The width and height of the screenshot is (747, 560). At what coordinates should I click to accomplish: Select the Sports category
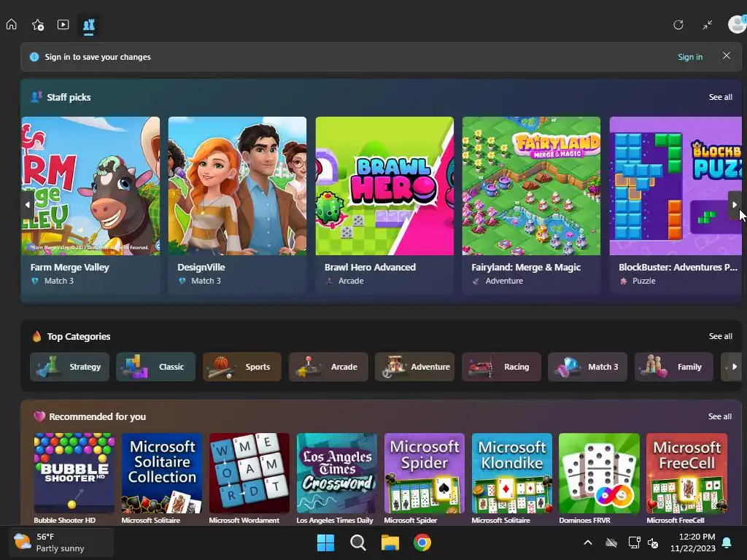click(242, 367)
